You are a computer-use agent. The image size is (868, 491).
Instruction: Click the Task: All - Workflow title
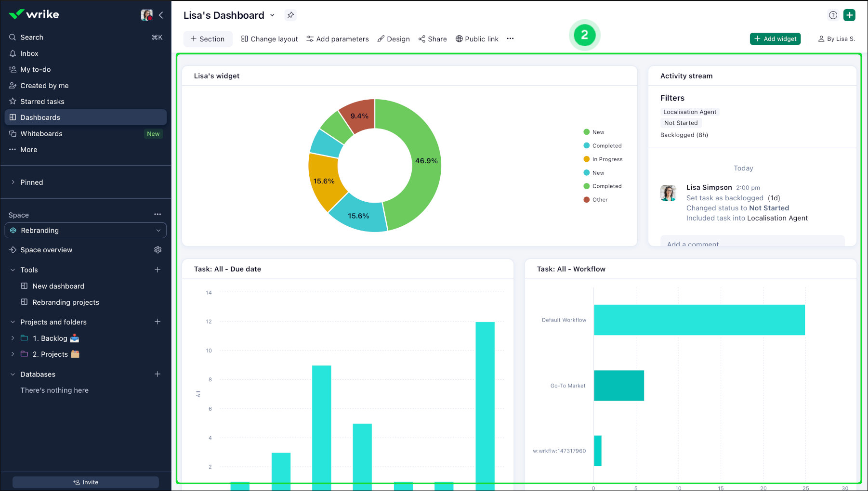pos(571,269)
